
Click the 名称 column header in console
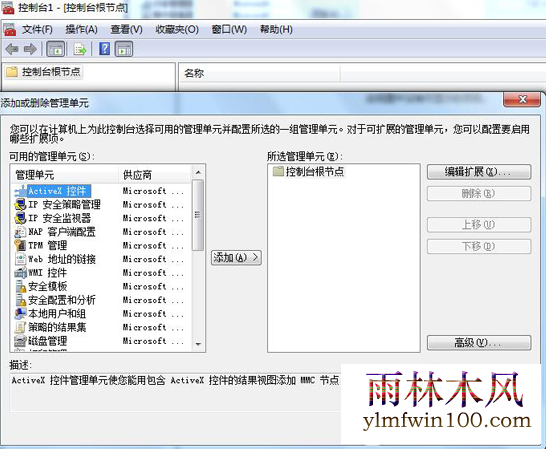260,73
